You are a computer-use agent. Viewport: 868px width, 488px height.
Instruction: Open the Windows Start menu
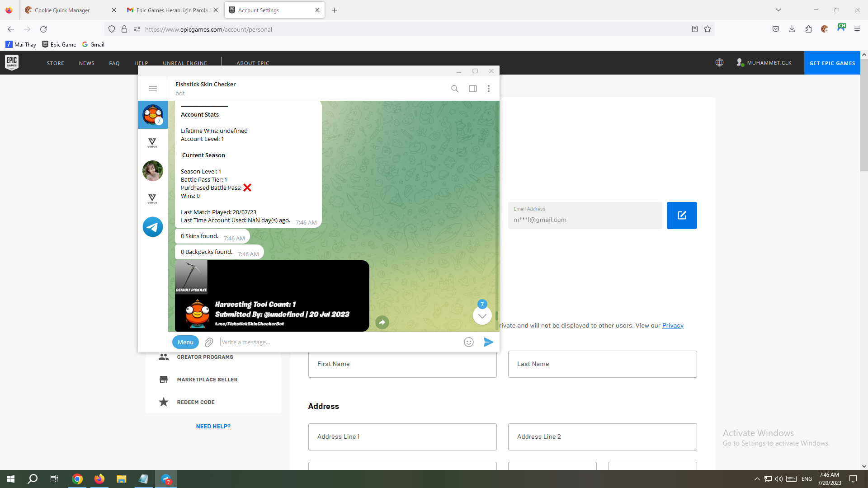click(11, 479)
